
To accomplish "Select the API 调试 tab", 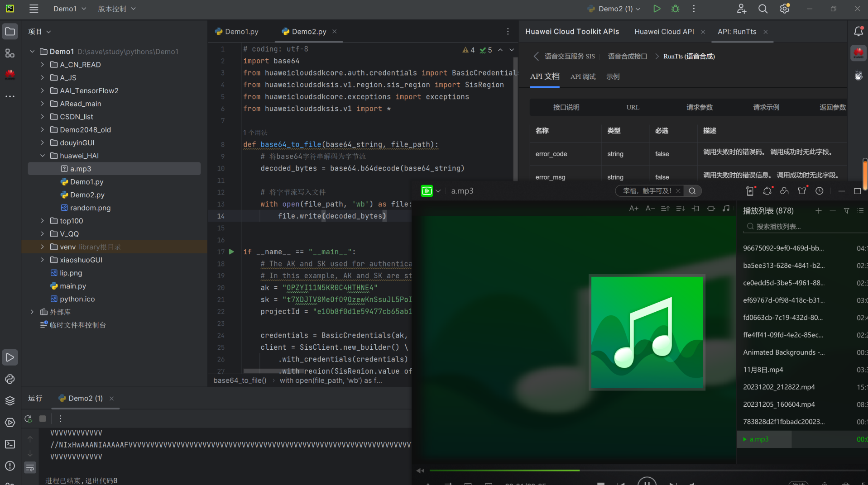I will click(x=583, y=76).
